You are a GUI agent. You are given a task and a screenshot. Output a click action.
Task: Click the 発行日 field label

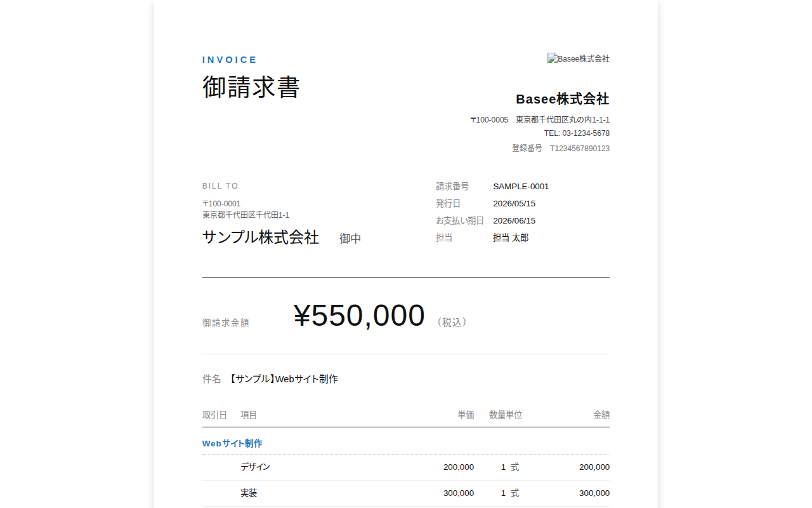(x=448, y=204)
